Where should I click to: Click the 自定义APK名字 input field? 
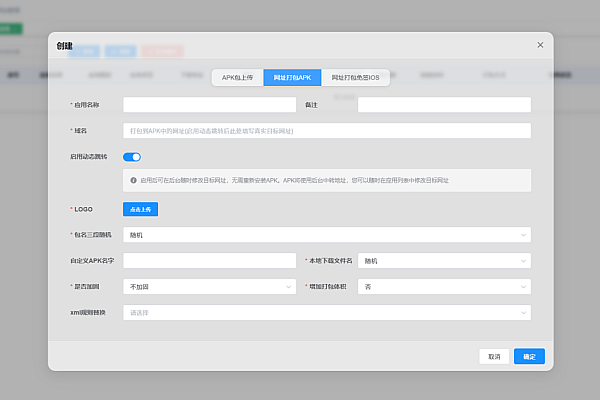point(209,261)
